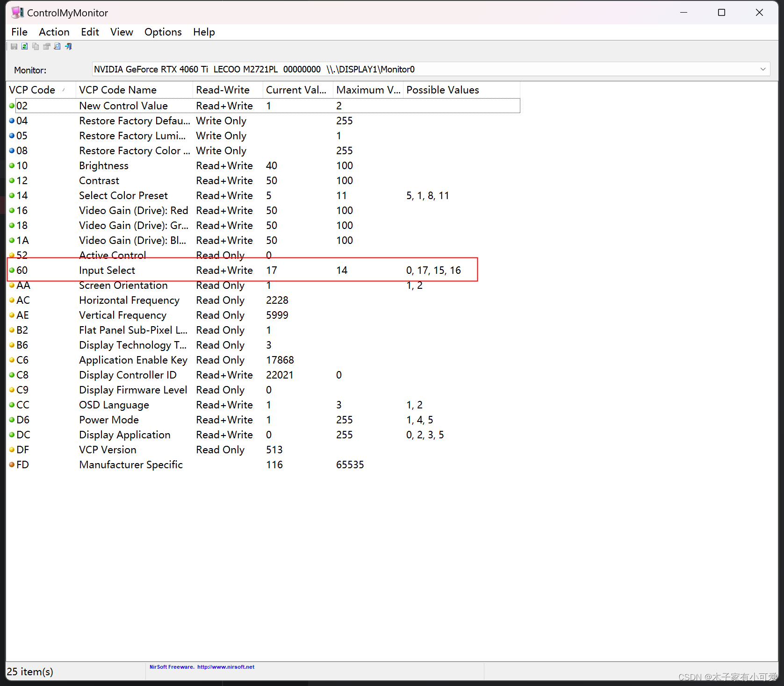Select the Horizontal Frequency row
The image size is (784, 686).
click(264, 300)
